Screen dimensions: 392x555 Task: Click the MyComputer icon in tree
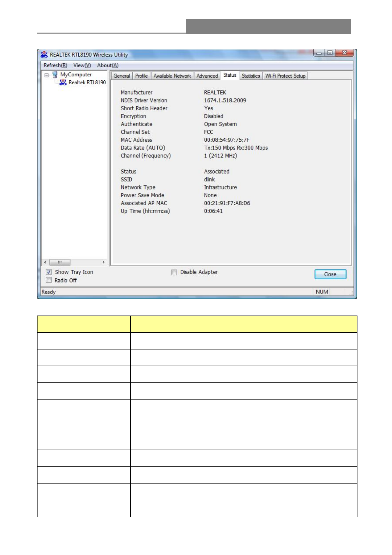click(x=55, y=75)
